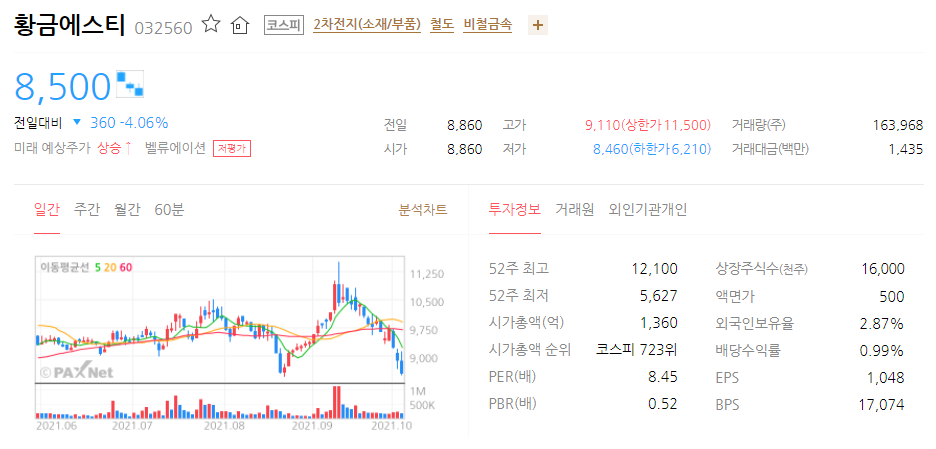Click the low price 8,460(하한가6,210)
The width and height of the screenshot is (936, 449).
tap(652, 149)
